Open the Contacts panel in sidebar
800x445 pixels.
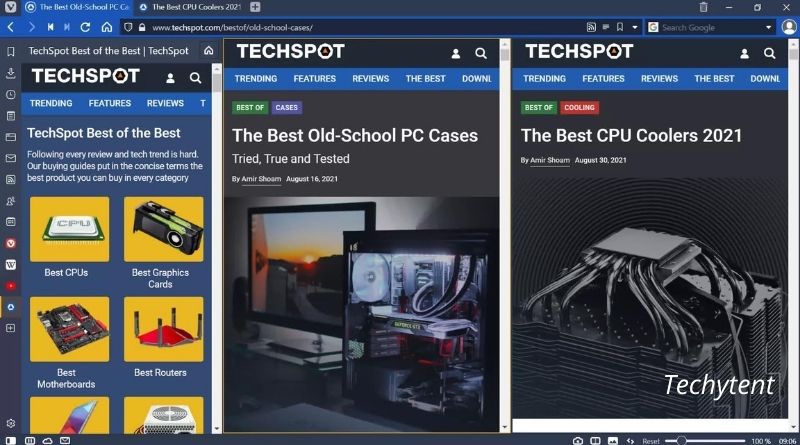(10, 201)
